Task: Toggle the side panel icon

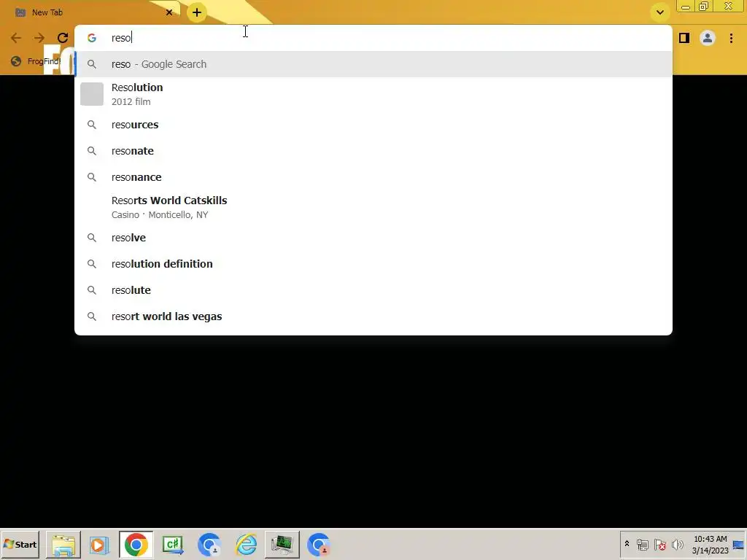Action: coord(684,38)
